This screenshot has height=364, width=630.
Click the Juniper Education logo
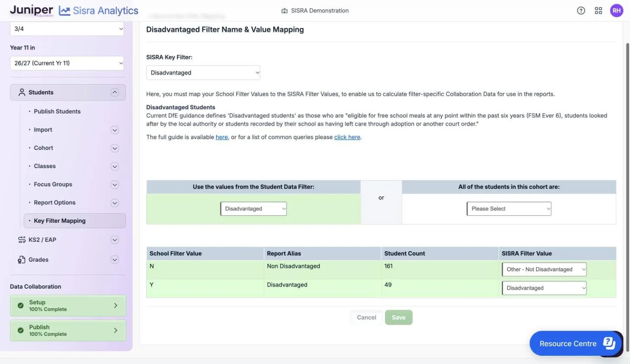pyautogui.click(x=31, y=10)
